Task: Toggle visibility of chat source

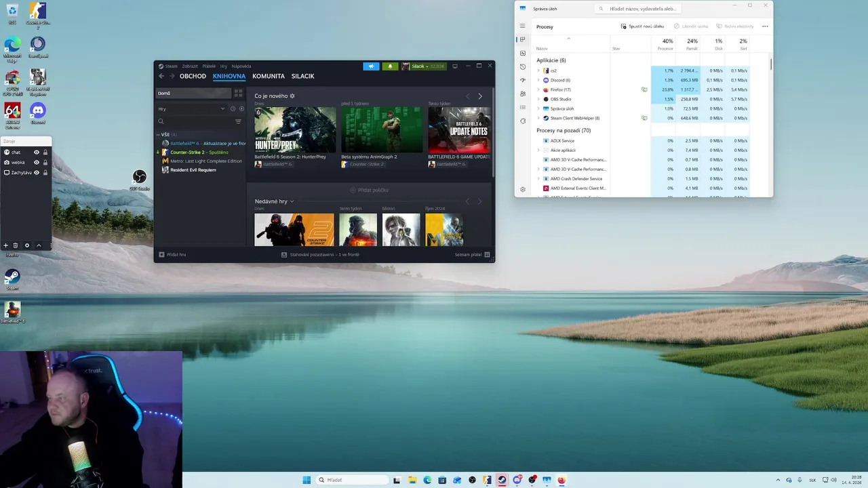Action: coord(37,152)
